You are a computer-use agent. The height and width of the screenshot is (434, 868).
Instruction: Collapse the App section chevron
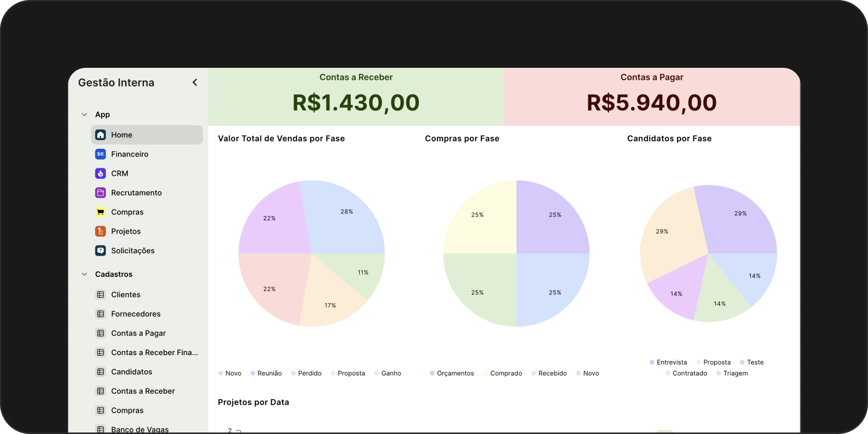pos(84,115)
